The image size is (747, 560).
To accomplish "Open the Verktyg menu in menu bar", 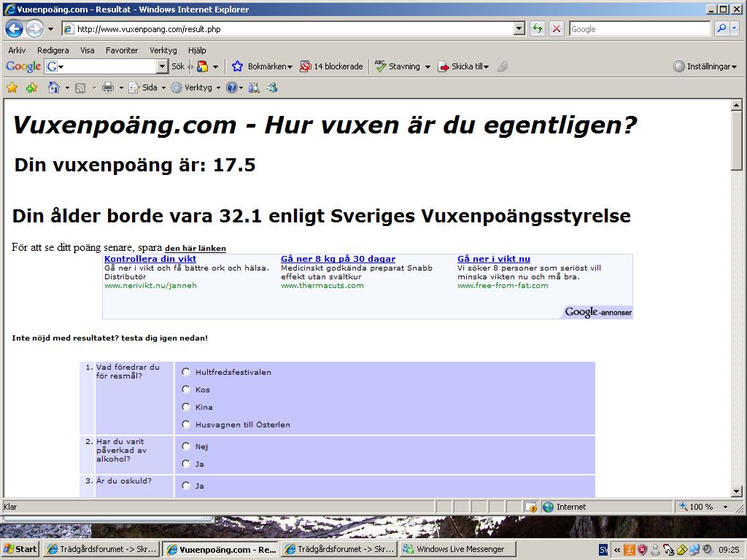I will pyautogui.click(x=163, y=50).
